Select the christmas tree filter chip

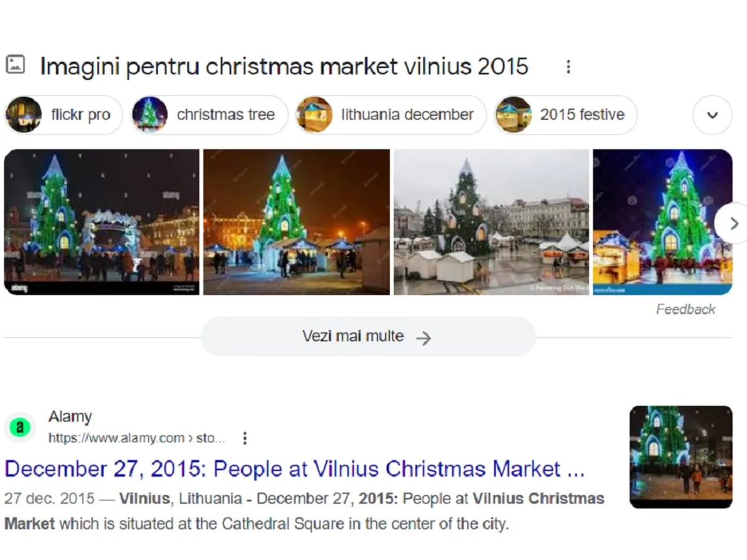click(x=209, y=115)
